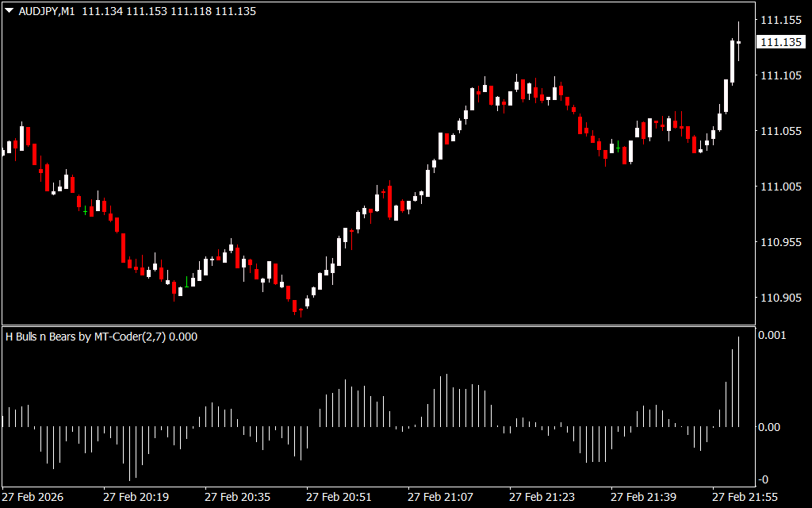The image size is (812, 508).
Task: Click the 111.105 price scale label
Action: point(780,75)
